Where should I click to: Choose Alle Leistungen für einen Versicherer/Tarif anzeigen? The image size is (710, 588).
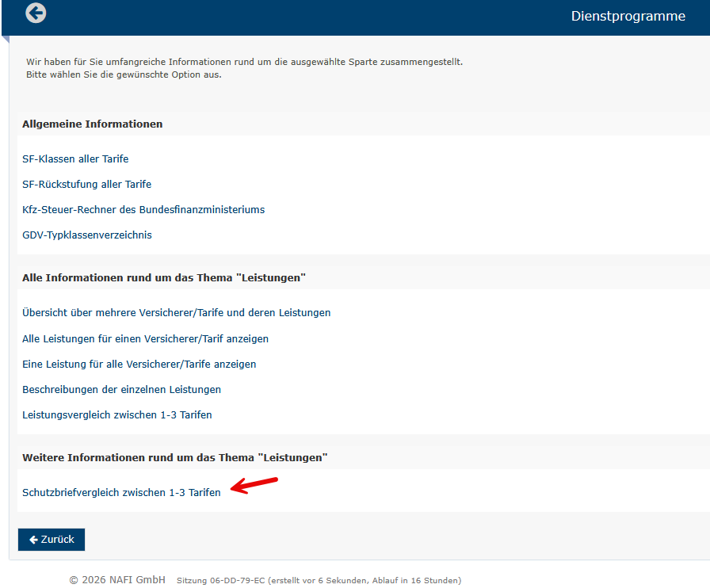(x=145, y=339)
